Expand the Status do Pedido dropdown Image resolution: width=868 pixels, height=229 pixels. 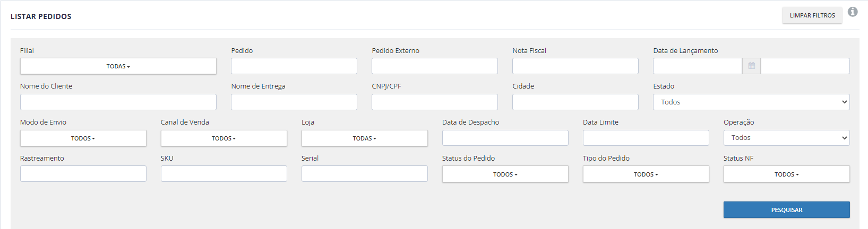(505, 174)
